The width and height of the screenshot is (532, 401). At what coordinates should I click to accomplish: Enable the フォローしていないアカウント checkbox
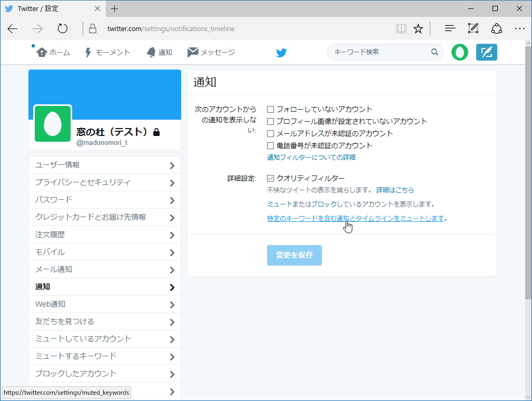pyautogui.click(x=270, y=109)
